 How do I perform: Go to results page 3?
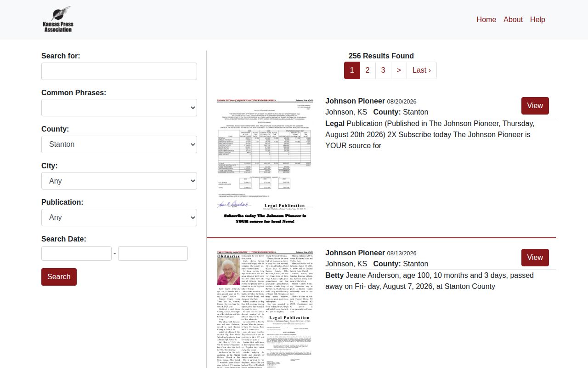(x=383, y=70)
